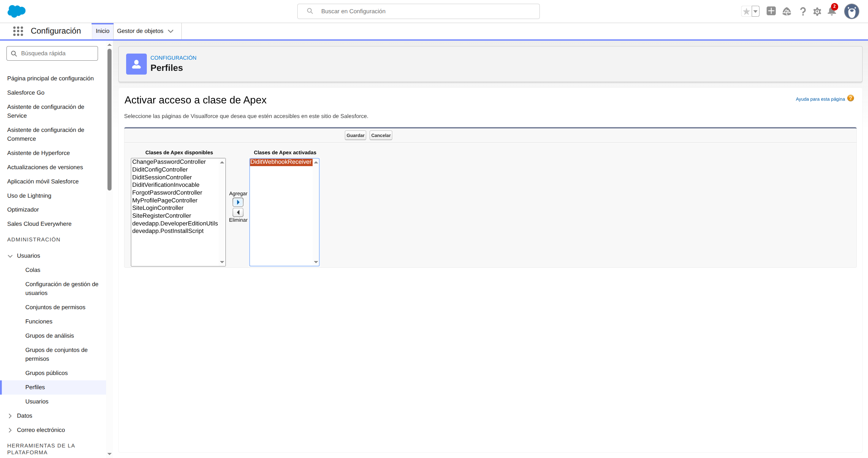
Task: Click the Buscar en Configuración search field
Action: [418, 11]
